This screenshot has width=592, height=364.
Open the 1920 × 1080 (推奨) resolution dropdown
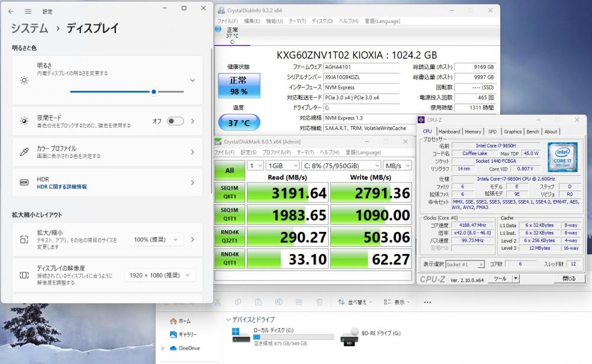[160, 275]
